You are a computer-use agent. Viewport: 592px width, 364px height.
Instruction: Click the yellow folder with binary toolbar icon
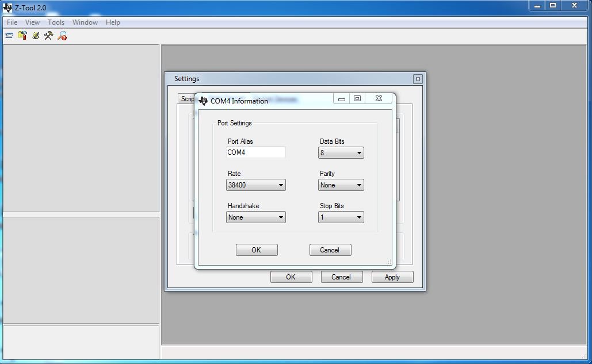pos(22,36)
